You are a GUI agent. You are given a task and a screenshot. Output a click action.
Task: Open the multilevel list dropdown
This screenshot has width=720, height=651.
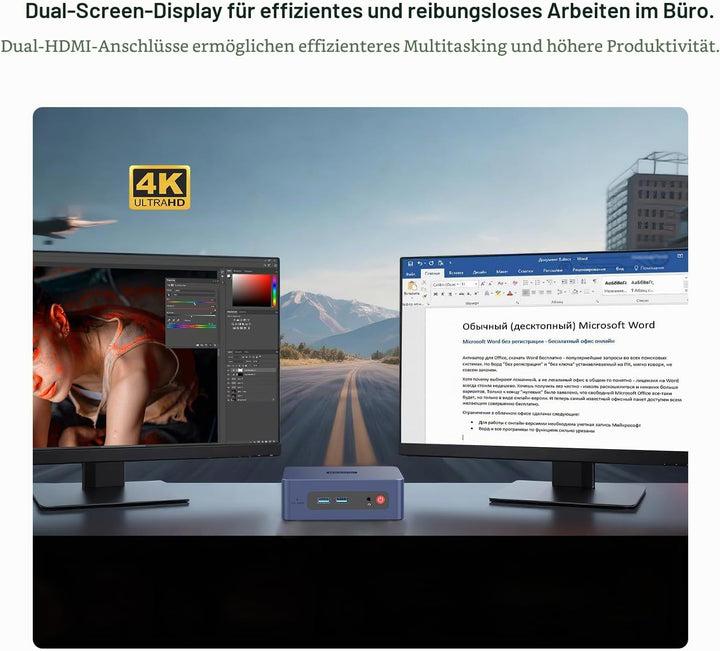(550, 282)
